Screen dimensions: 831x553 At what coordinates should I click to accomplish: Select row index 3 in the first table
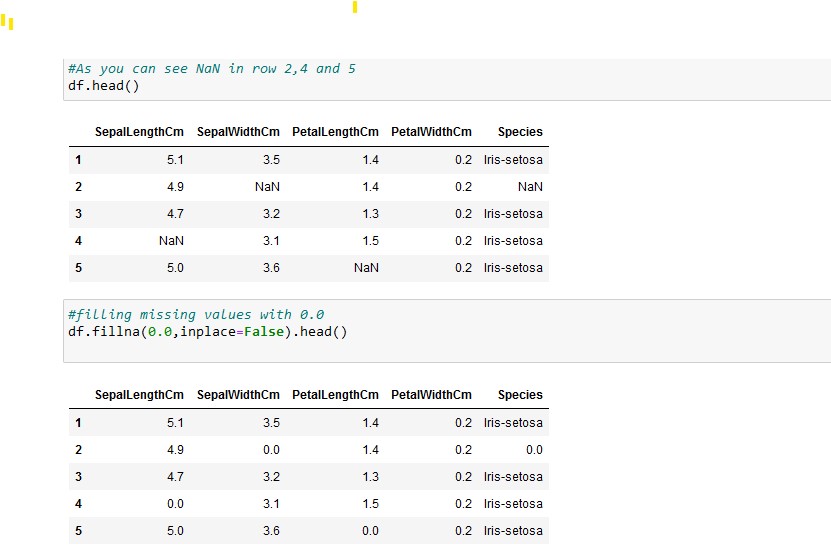78,214
